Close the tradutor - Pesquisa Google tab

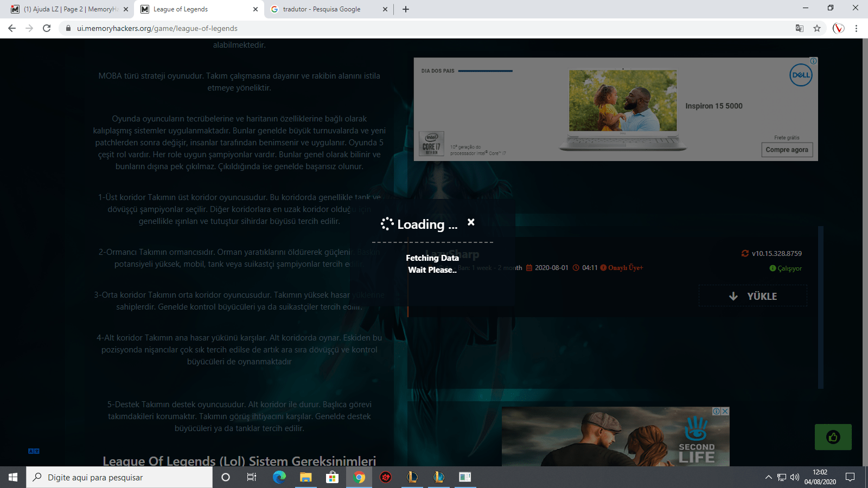(x=385, y=9)
